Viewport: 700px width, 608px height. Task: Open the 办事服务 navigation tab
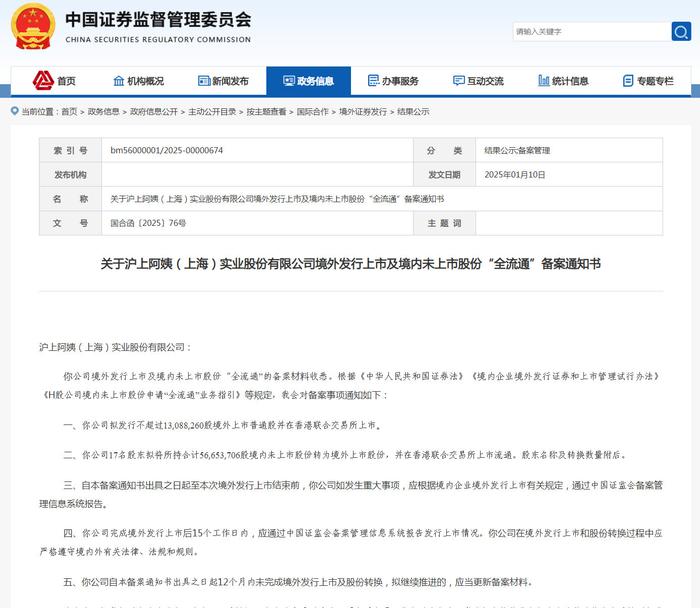(x=400, y=81)
